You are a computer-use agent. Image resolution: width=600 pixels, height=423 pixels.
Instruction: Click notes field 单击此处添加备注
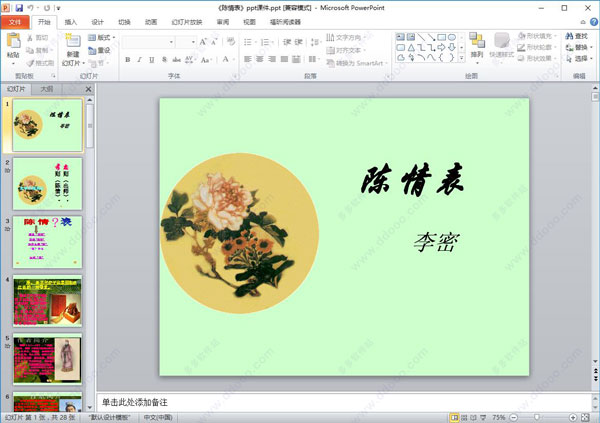point(344,402)
